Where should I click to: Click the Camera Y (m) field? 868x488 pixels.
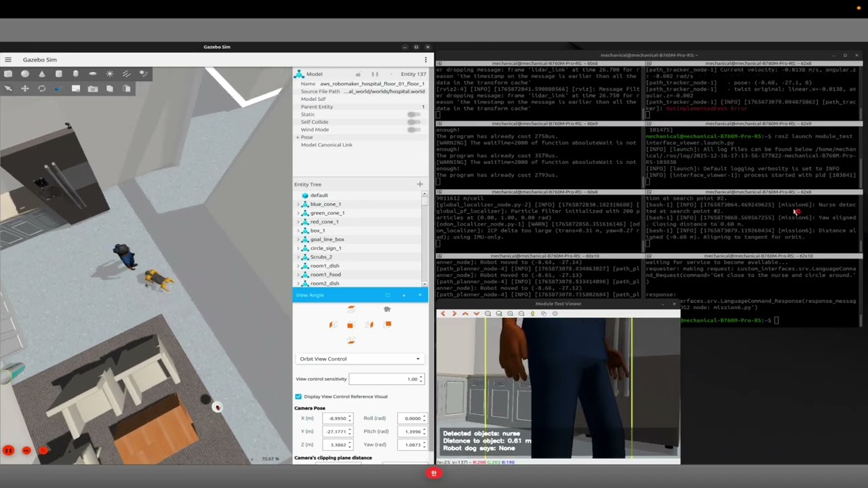336,431
